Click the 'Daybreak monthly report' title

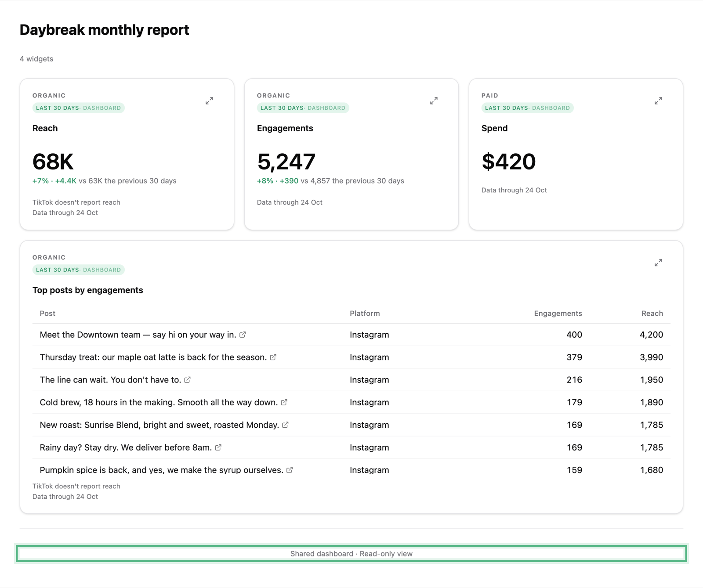[104, 30]
